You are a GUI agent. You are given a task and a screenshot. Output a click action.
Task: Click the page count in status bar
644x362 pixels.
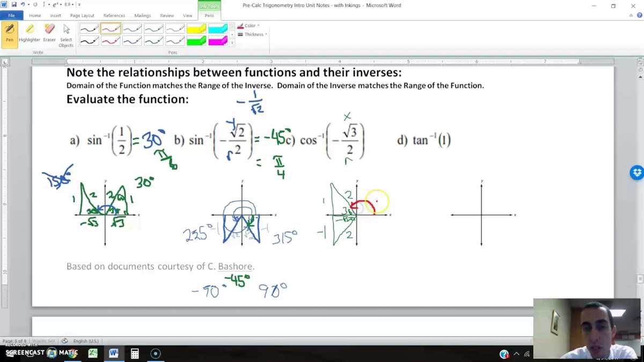click(x=14, y=341)
